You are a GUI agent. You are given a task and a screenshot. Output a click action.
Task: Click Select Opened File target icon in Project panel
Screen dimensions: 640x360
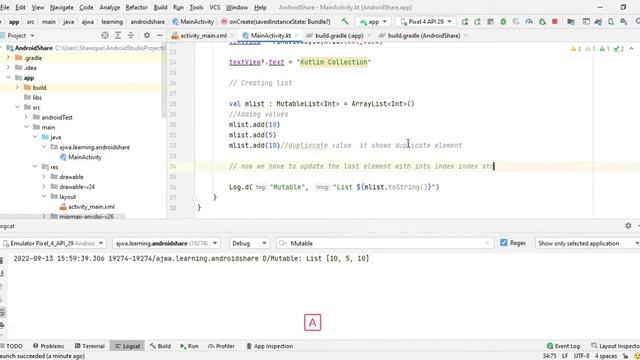coord(105,36)
